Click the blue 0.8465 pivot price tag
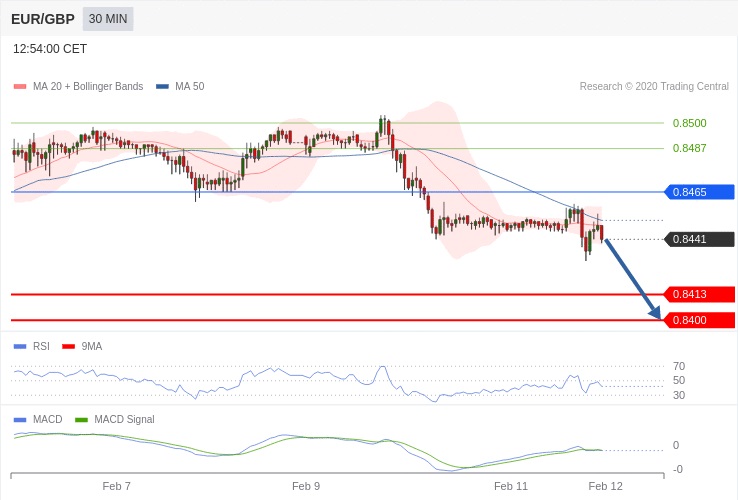Screen dimensions: 738x500 [x=699, y=192]
